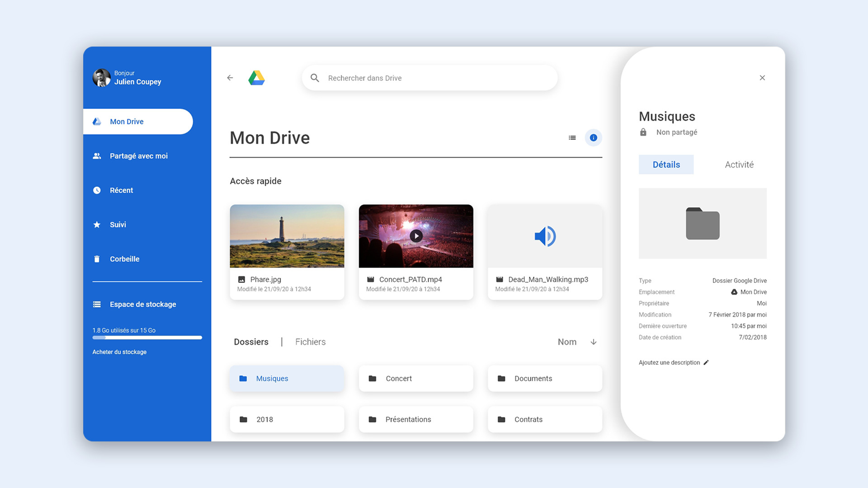The width and height of the screenshot is (868, 488).
Task: Close the Musiques details panel
Action: (x=762, y=77)
